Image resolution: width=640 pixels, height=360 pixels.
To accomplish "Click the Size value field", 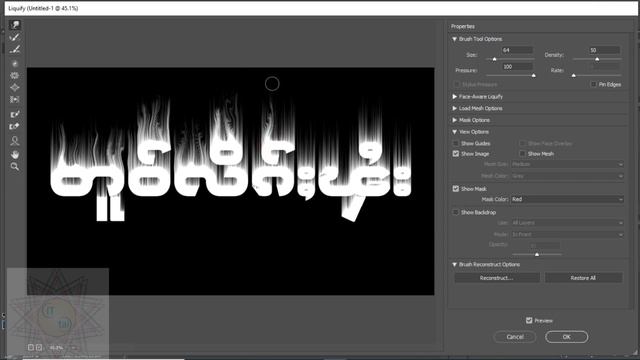I will (x=517, y=50).
